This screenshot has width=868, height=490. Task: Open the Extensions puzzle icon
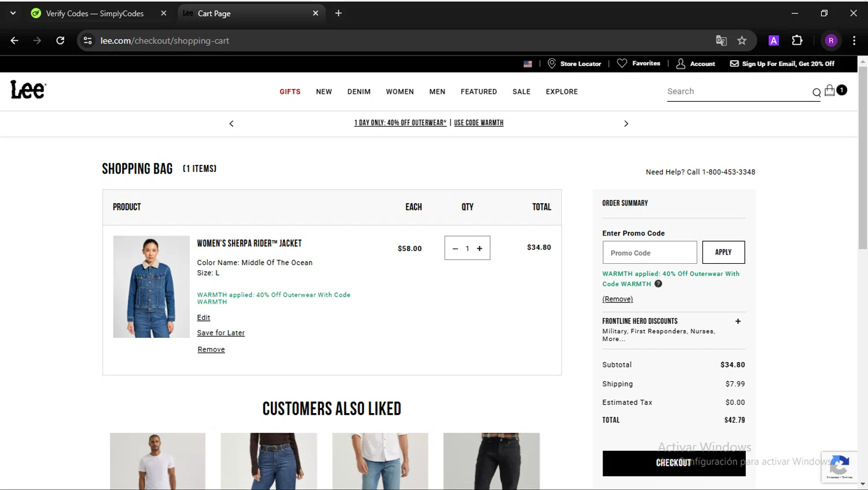pos(797,40)
